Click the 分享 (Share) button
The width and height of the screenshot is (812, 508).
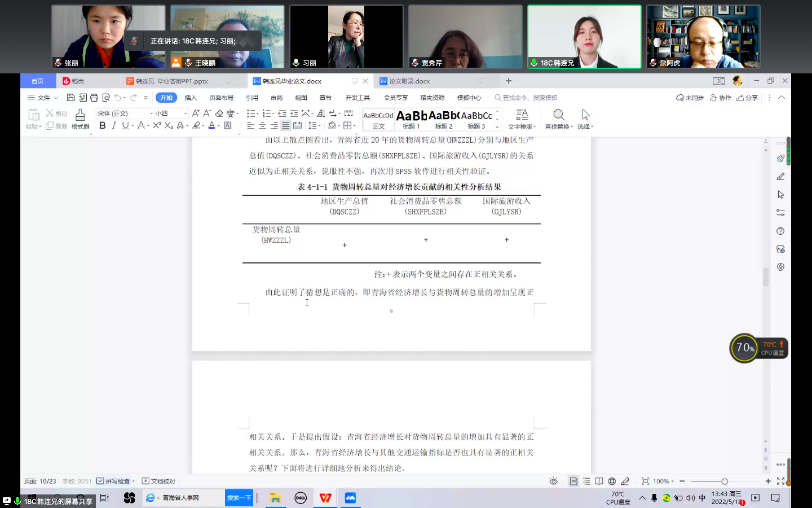(x=747, y=98)
